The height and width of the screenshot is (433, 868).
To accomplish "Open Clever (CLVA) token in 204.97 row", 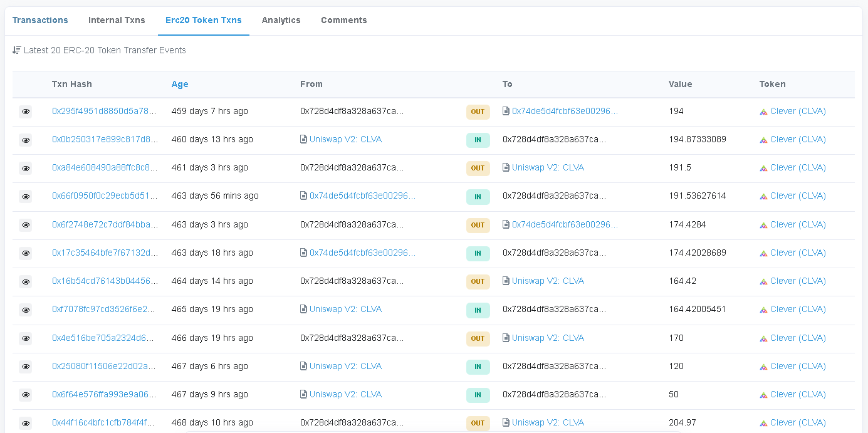I will (798, 422).
